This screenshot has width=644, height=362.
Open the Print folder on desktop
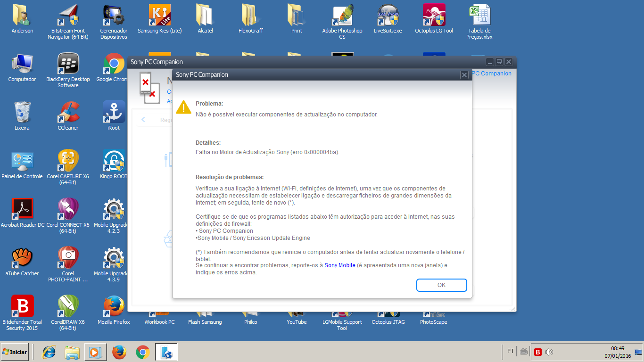coord(297,19)
